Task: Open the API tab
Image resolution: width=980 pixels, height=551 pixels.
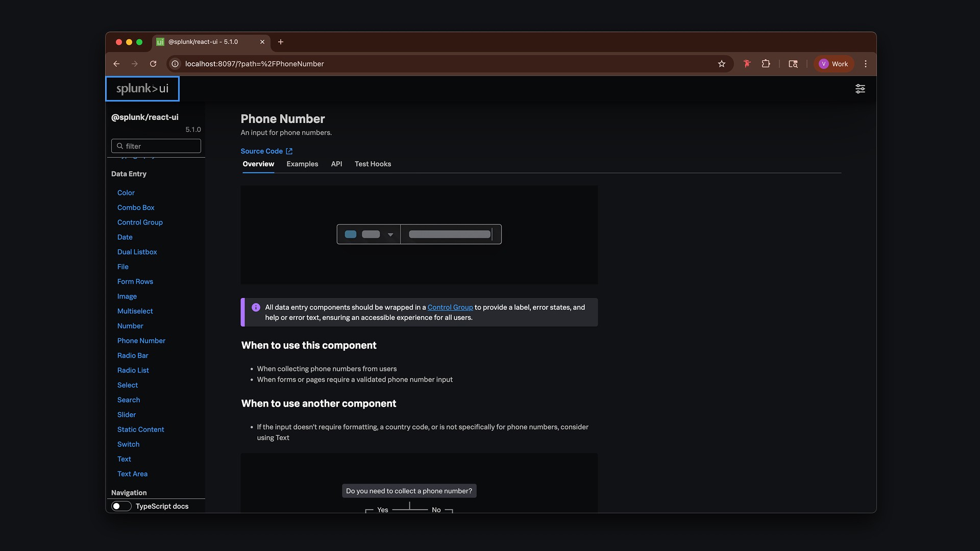Action: coord(336,164)
